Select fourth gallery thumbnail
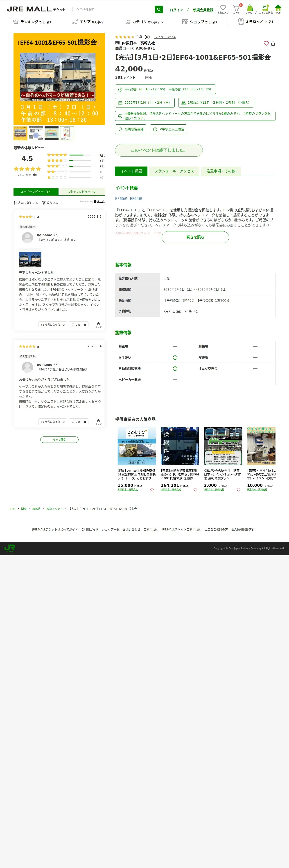Image resolution: width=289 pixels, height=868 pixels. coord(67,133)
